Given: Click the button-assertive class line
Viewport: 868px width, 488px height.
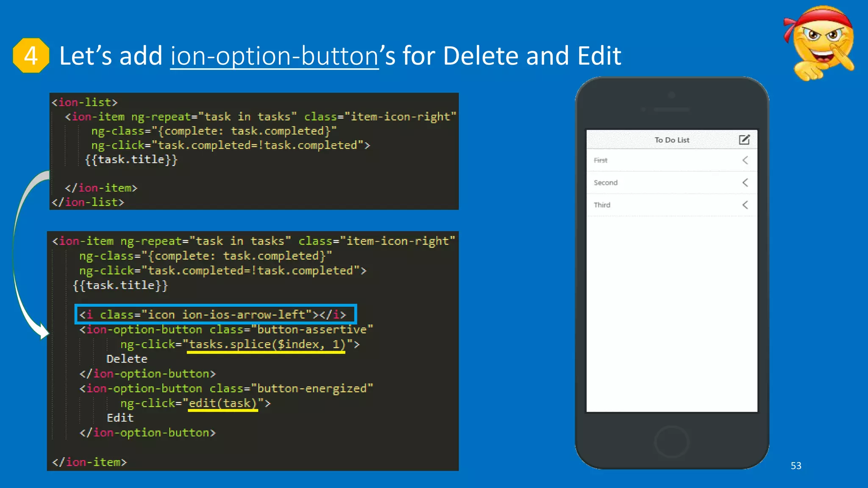Looking at the screenshot, I should 226,330.
